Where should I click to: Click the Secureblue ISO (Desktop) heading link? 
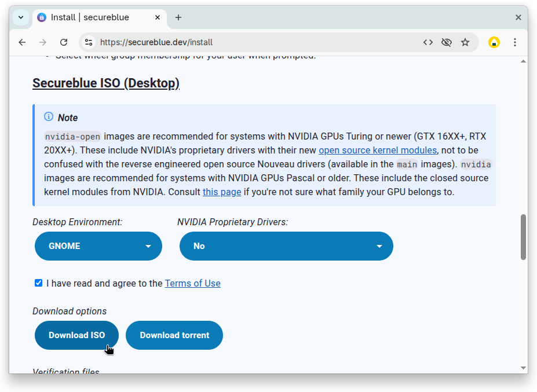pyautogui.click(x=106, y=83)
